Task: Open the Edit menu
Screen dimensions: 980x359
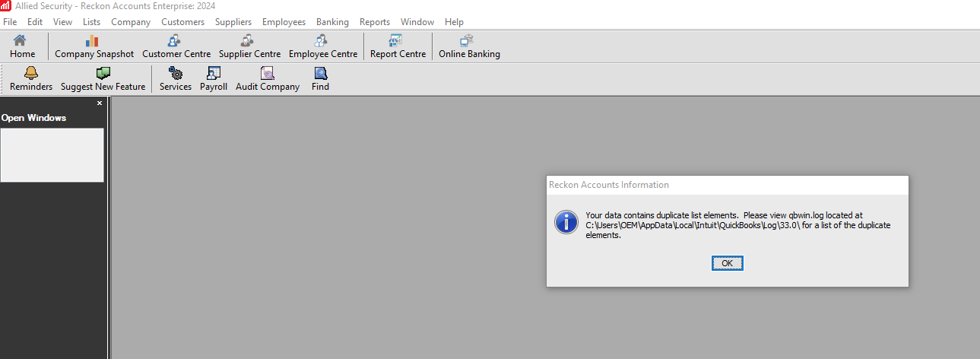Action: click(35, 22)
